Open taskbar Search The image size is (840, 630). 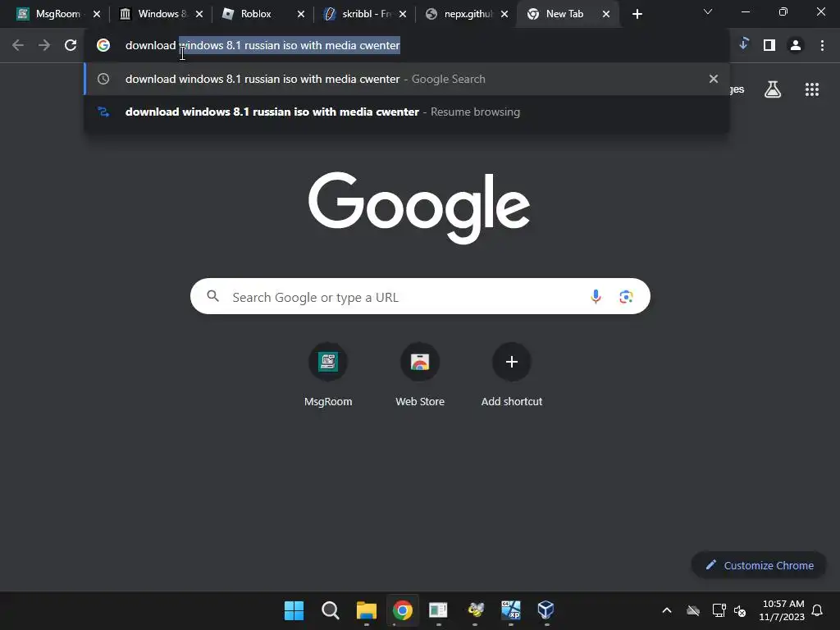330,610
